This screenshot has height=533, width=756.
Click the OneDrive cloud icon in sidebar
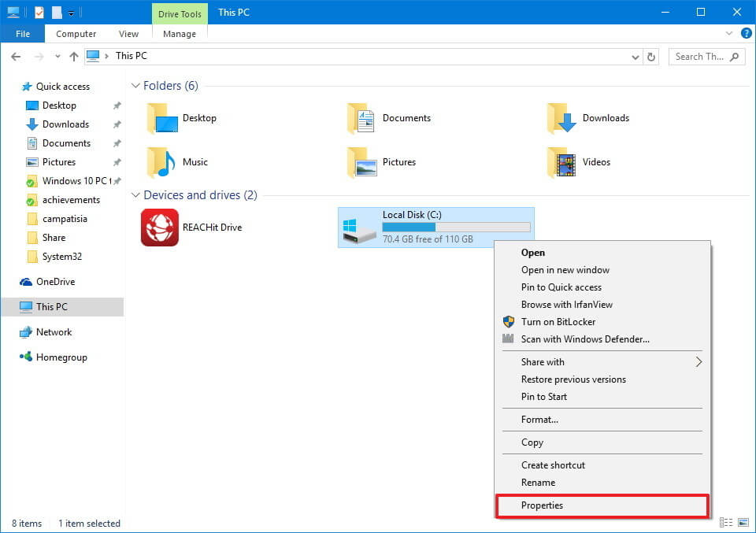click(x=25, y=282)
